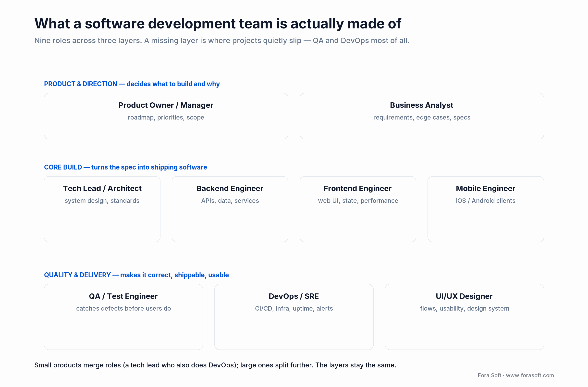The width and height of the screenshot is (588, 387).
Task: Click 'requirements, edge cases, specs' text
Action: pos(422,117)
